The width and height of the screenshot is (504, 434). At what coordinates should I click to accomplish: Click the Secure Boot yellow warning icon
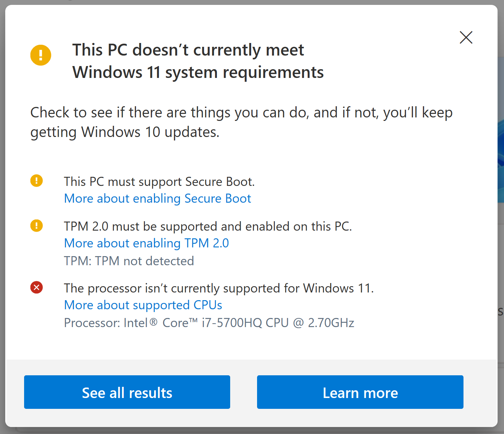click(x=36, y=181)
